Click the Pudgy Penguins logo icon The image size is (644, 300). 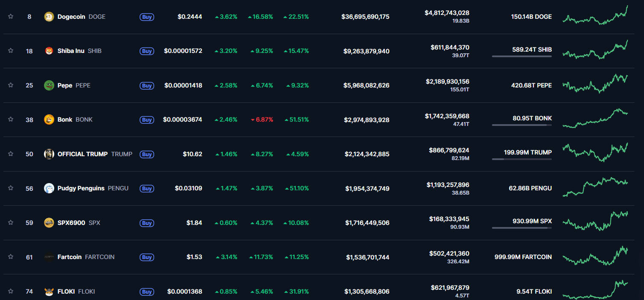click(49, 188)
